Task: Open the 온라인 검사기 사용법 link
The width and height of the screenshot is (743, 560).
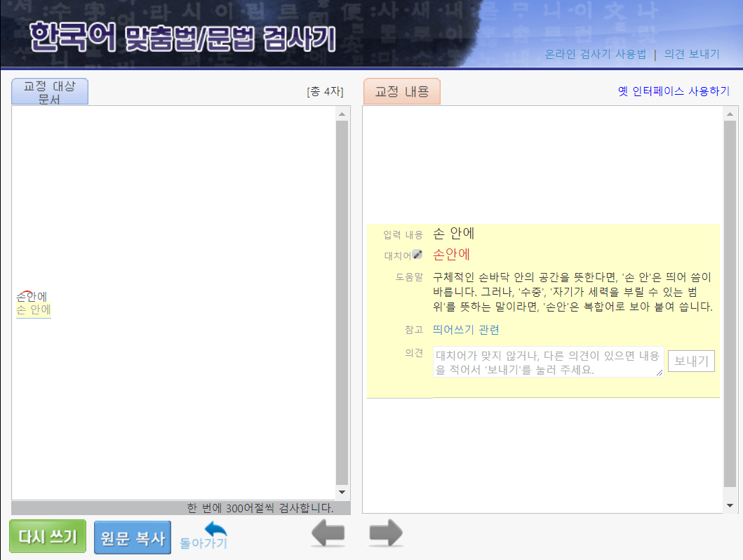Action: click(595, 53)
